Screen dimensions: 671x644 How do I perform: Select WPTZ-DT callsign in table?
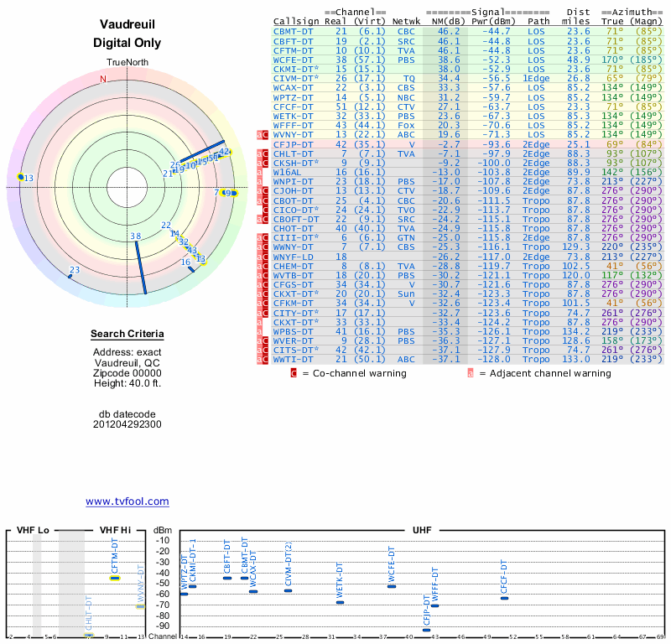click(x=293, y=97)
